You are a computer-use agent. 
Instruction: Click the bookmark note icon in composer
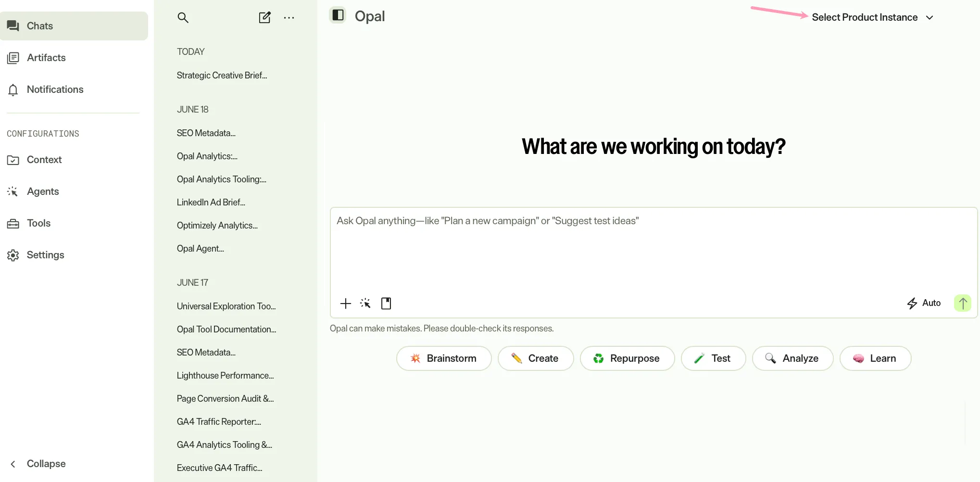coord(386,304)
